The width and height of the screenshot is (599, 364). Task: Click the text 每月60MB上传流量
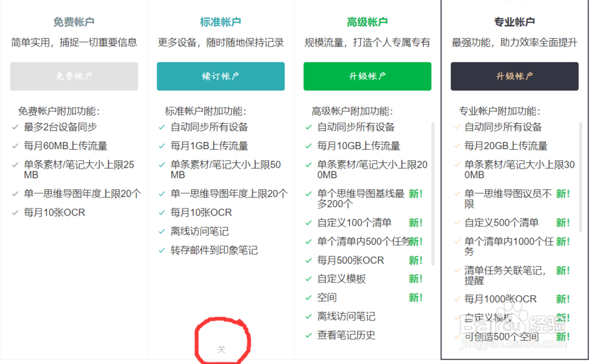tap(65, 145)
